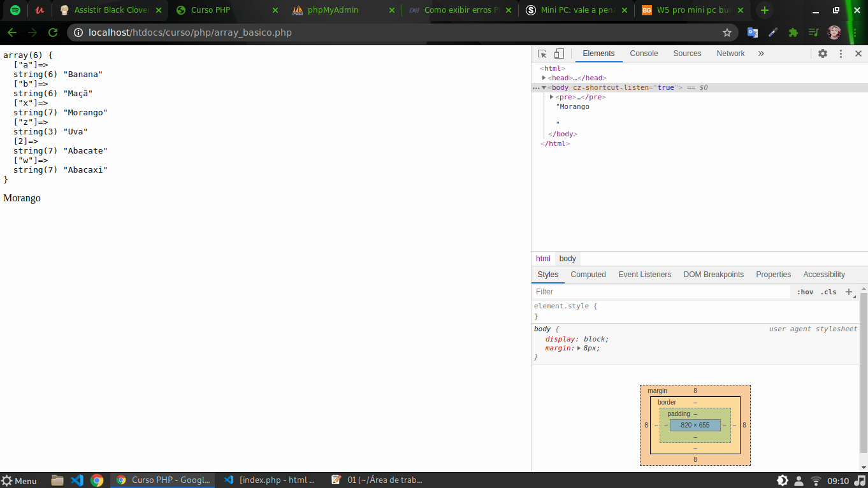Collapse the body element node

544,87
